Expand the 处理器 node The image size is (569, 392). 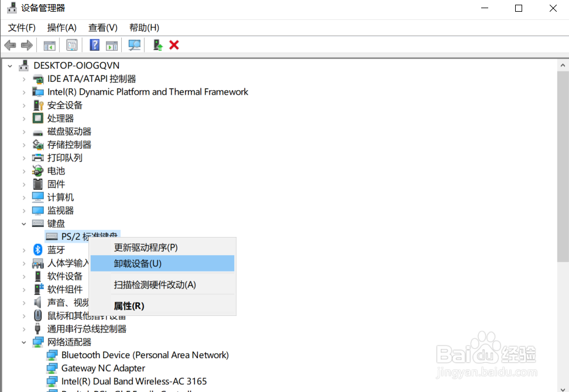[x=24, y=119]
